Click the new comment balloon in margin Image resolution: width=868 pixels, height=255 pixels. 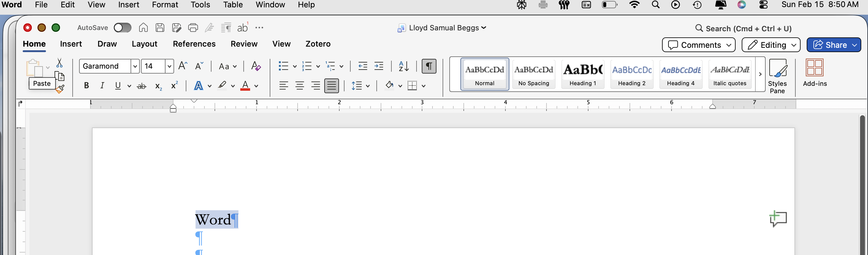pyautogui.click(x=778, y=219)
